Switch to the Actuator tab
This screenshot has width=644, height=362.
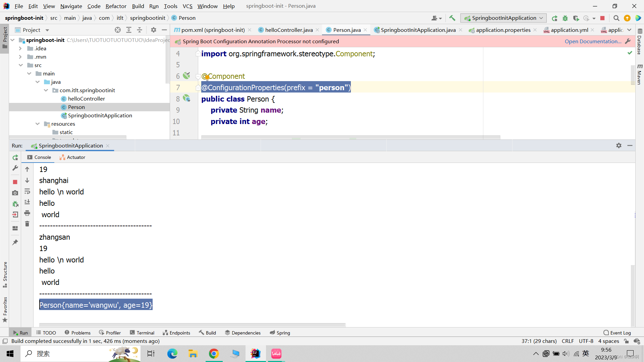pyautogui.click(x=72, y=157)
